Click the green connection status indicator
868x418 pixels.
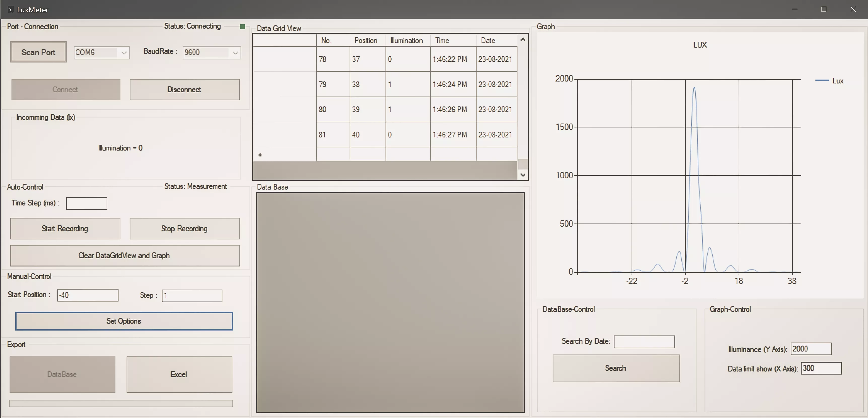[242, 27]
